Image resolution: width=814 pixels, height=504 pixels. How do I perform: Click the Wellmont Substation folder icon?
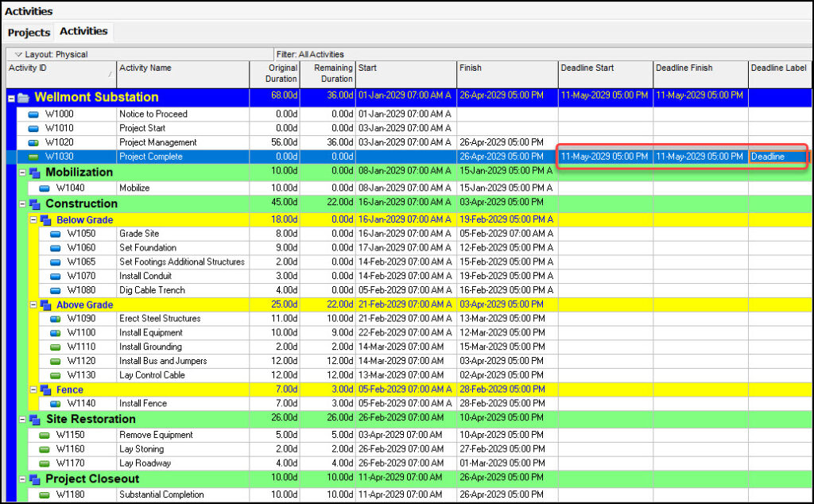pyautogui.click(x=23, y=98)
